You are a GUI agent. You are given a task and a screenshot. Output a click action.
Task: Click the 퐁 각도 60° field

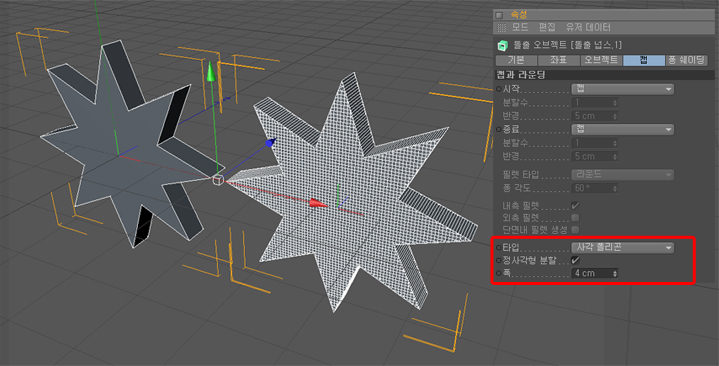pos(595,188)
